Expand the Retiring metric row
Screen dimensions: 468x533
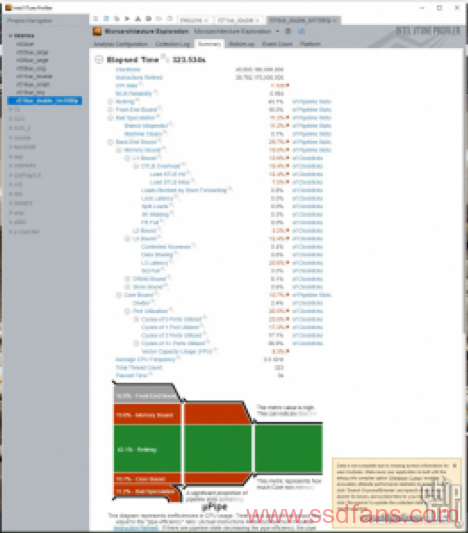pos(110,102)
